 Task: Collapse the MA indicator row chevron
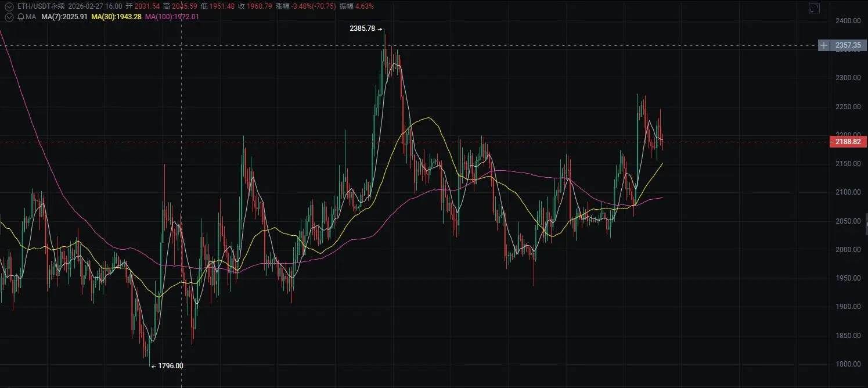coord(8,17)
